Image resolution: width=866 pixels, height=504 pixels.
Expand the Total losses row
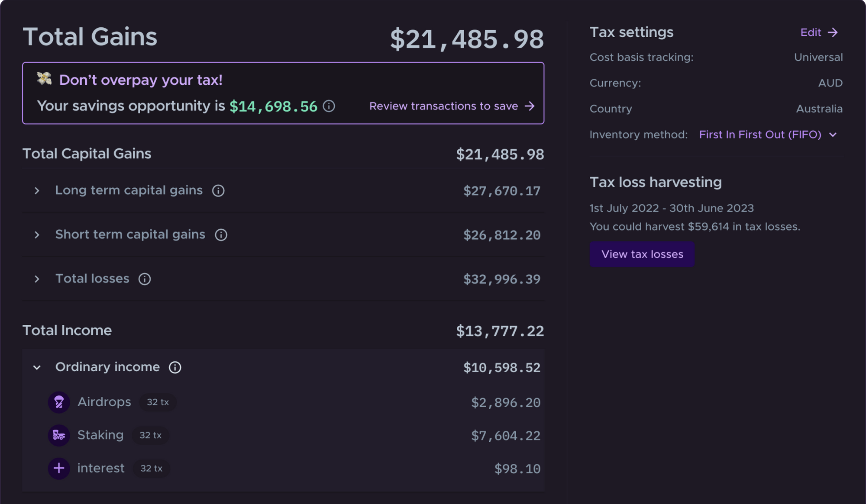point(37,279)
